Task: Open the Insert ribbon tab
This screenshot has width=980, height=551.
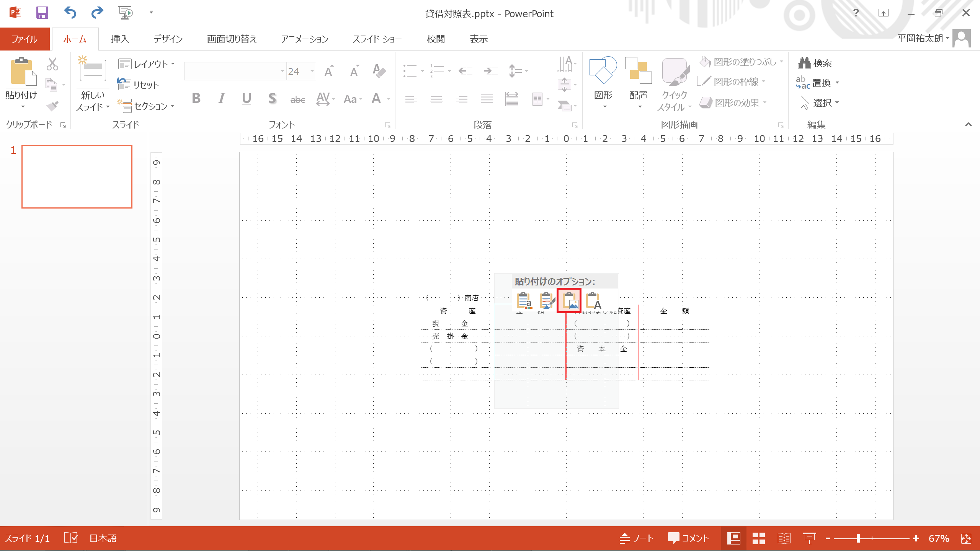Action: pyautogui.click(x=120, y=39)
